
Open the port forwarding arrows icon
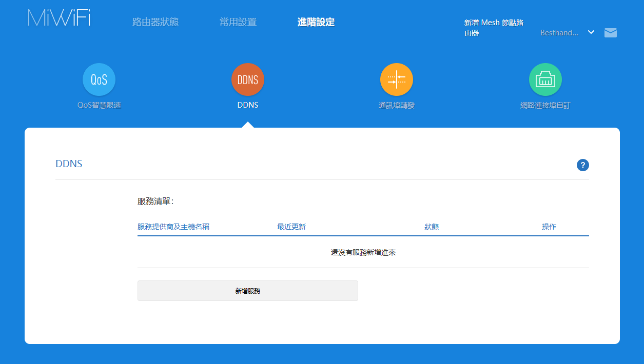(397, 79)
